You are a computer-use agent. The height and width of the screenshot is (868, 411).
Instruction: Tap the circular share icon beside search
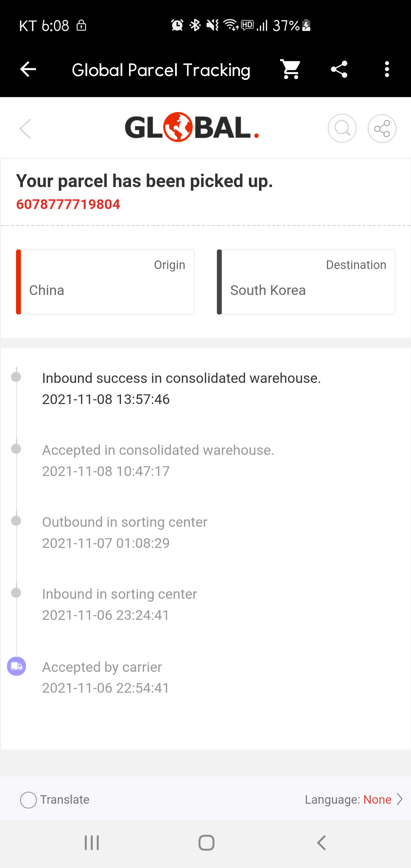click(x=382, y=128)
